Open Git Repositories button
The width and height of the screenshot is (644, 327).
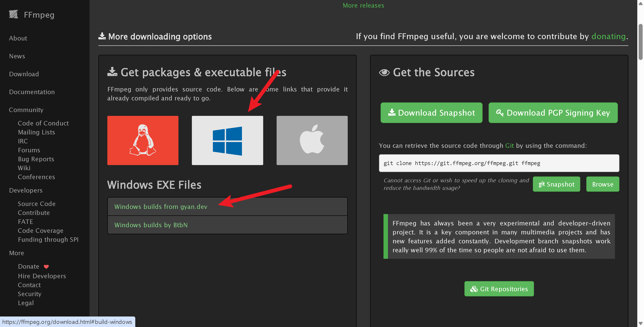[499, 289]
